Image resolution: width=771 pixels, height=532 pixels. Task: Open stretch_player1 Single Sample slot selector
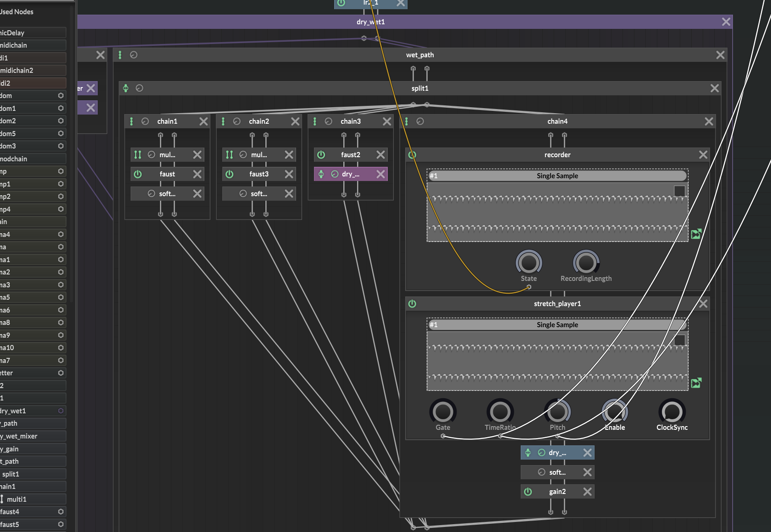point(557,325)
